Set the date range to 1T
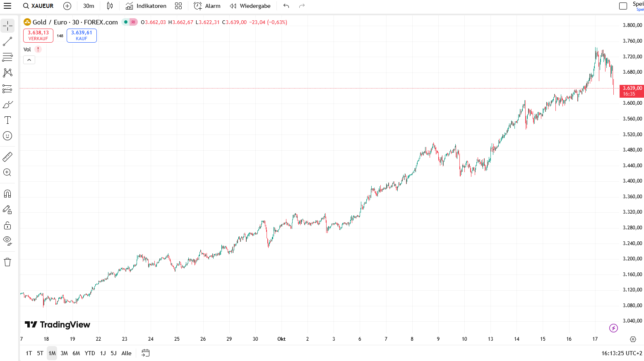Viewport: 644px width, 361px height. tap(29, 353)
